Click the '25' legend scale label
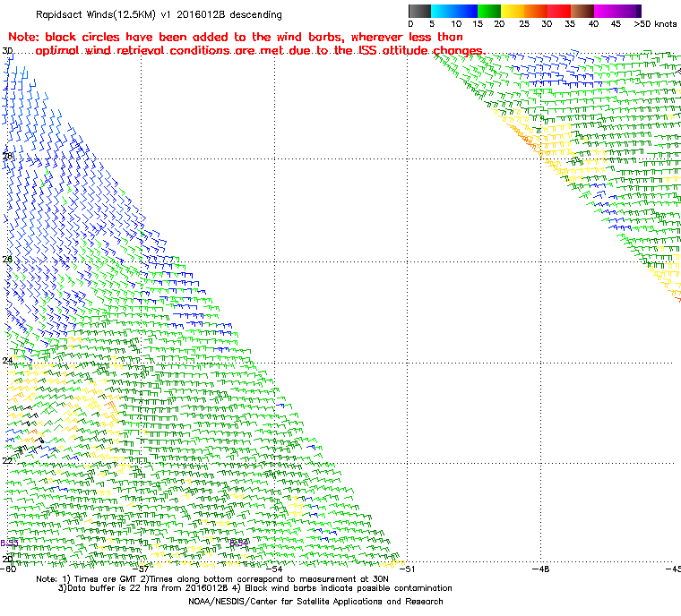The image size is (681, 616). pos(524,24)
